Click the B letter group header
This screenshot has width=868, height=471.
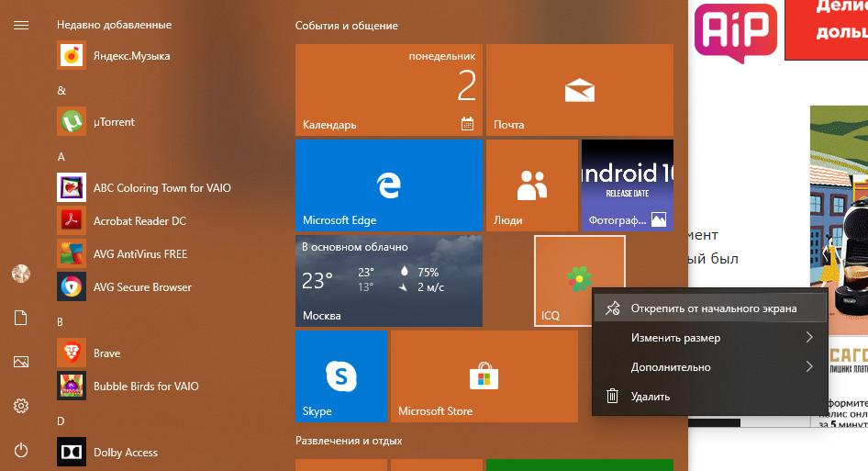[61, 322]
